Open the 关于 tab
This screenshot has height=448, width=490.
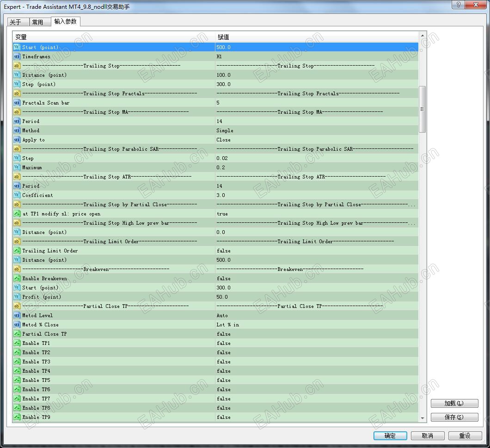tap(18, 22)
